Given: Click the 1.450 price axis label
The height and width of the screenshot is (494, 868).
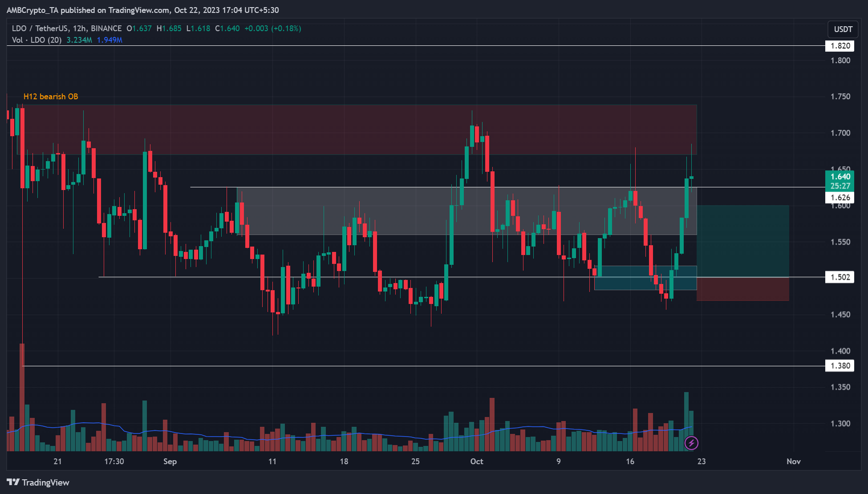Looking at the screenshot, I should (x=840, y=315).
